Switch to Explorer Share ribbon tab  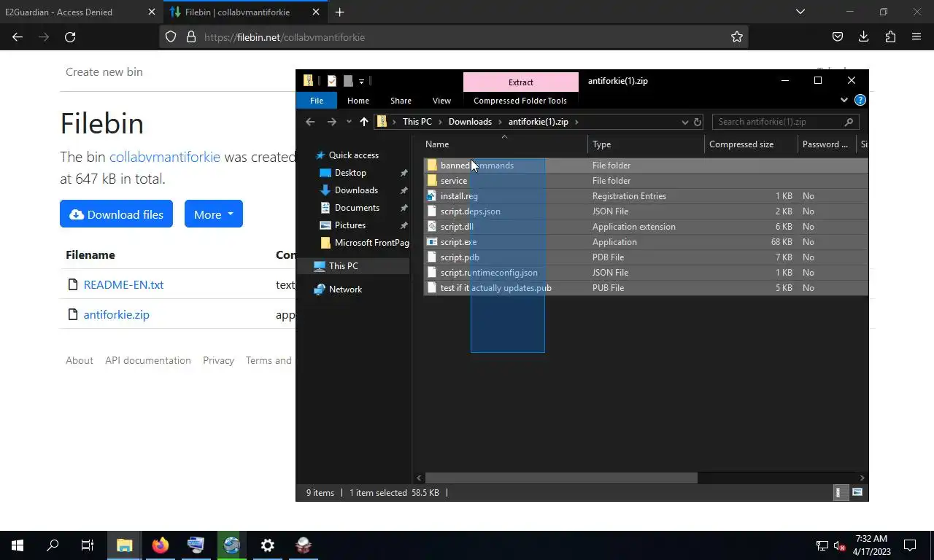[401, 101]
